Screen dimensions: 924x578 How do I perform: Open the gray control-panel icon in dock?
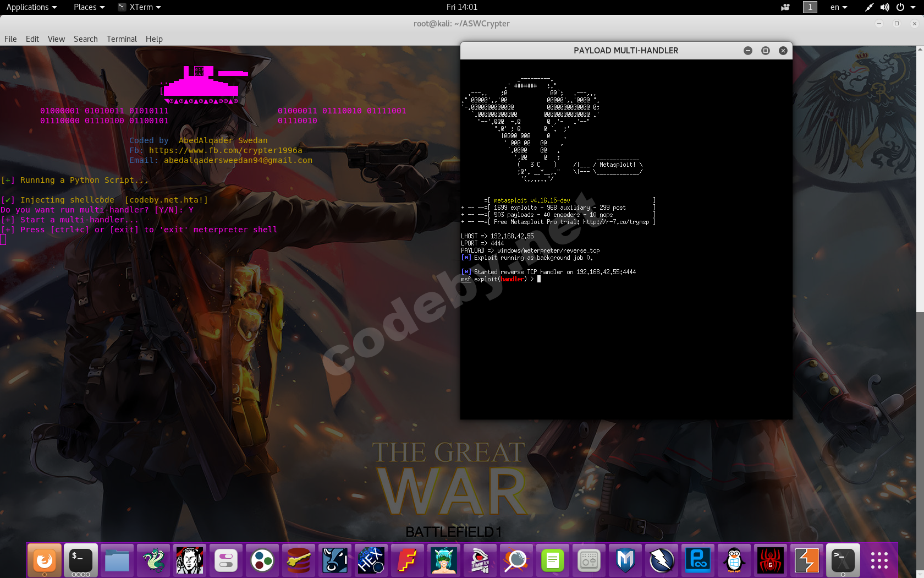click(589, 560)
